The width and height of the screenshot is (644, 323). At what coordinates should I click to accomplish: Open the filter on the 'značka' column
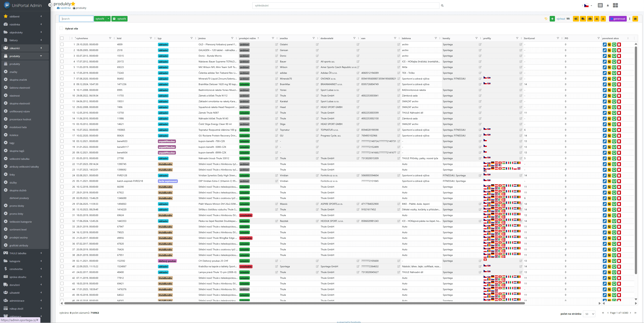tap(313, 38)
